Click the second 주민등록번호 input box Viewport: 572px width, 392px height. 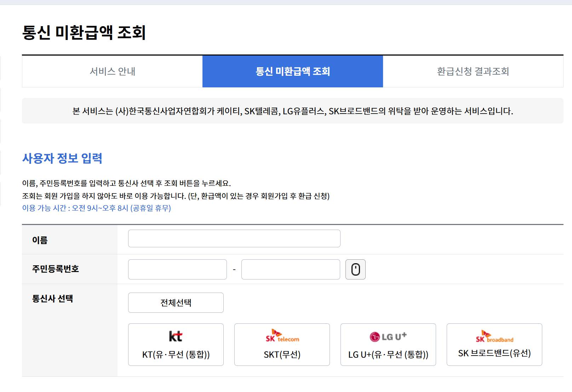click(x=290, y=269)
